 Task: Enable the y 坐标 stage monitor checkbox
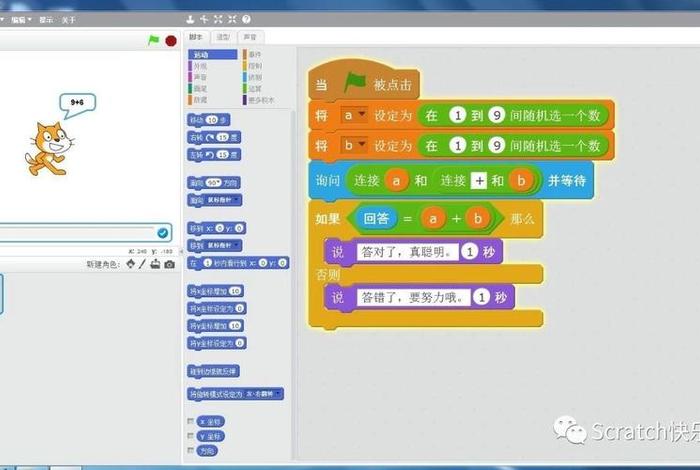(x=191, y=436)
